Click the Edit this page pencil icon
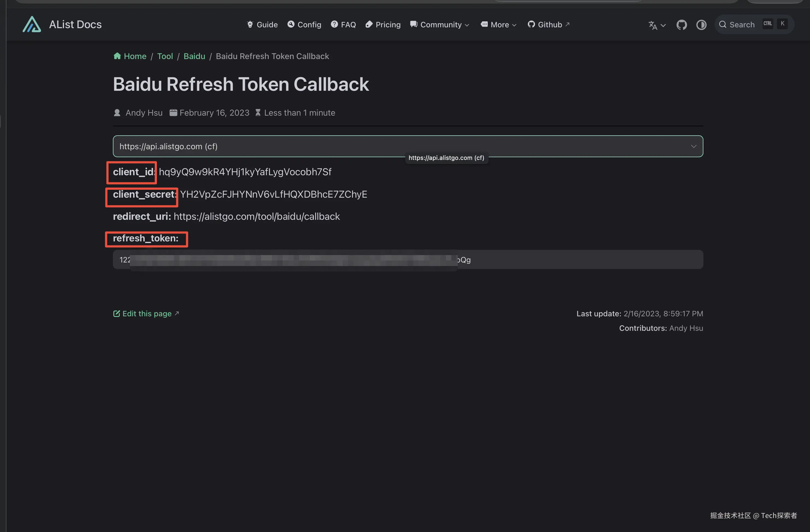The image size is (810, 532). click(x=116, y=314)
